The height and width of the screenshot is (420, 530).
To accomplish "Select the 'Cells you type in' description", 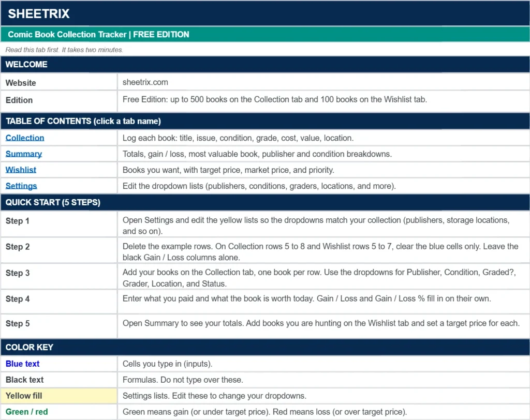I will 323,364.
